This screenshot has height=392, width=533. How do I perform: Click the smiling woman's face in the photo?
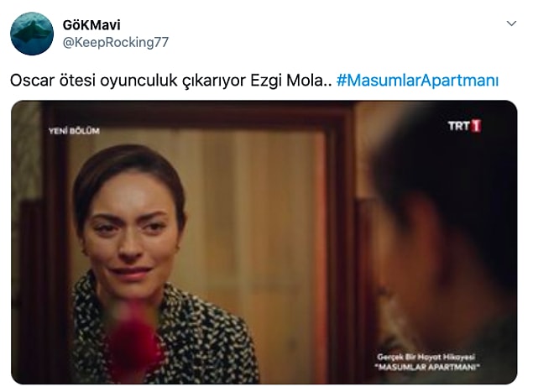click(131, 233)
